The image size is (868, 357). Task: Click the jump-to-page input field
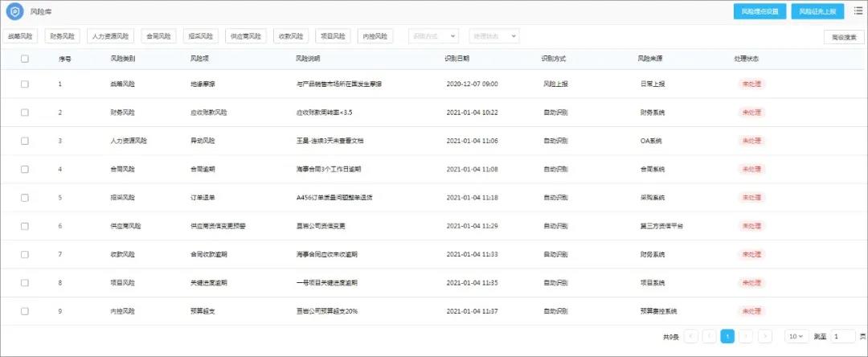click(x=842, y=336)
